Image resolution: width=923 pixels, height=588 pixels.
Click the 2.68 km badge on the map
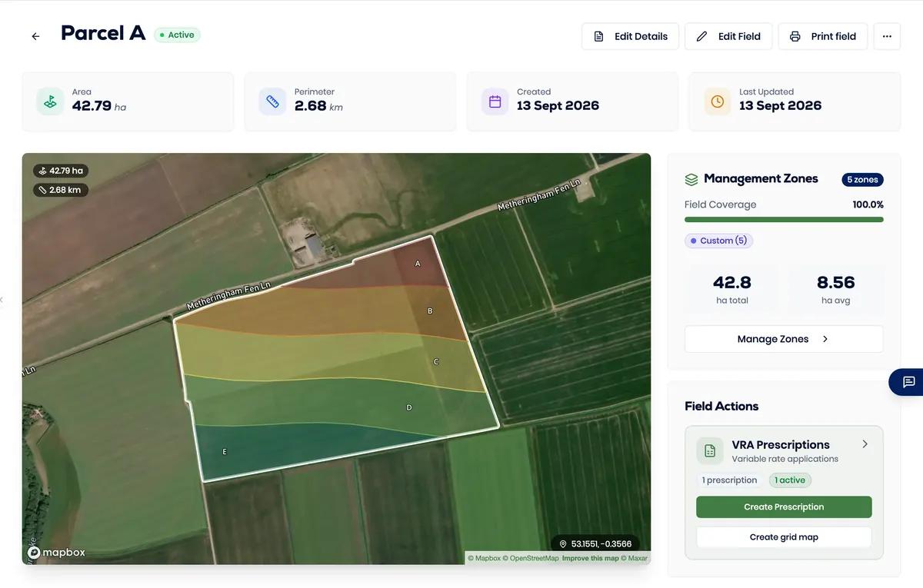61,190
